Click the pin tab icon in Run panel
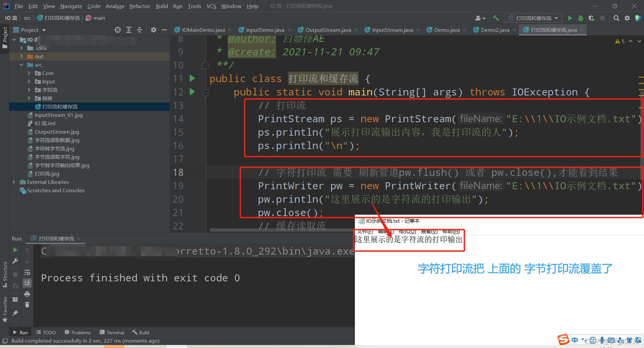Viewport: 644px width, 348px height. point(15,313)
